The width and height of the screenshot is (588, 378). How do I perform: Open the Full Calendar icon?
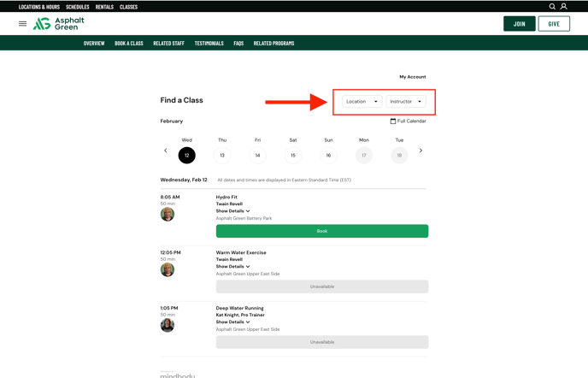(x=393, y=121)
